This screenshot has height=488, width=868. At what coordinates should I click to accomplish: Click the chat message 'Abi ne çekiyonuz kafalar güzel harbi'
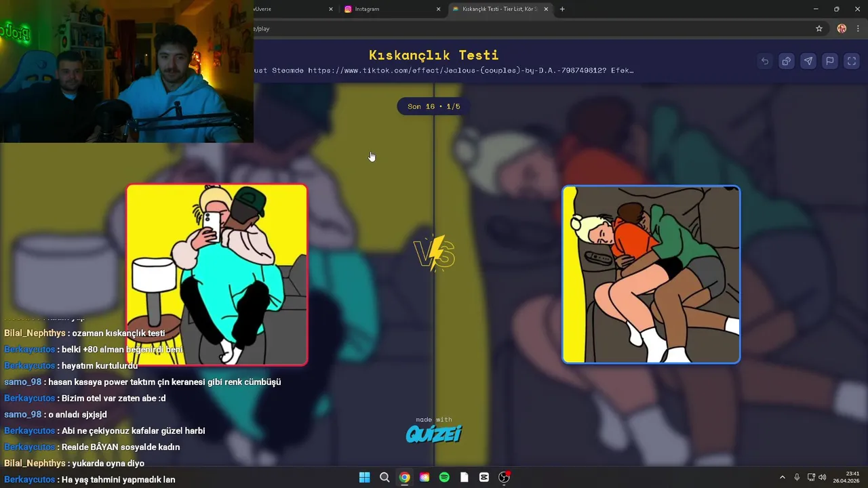coord(133,431)
